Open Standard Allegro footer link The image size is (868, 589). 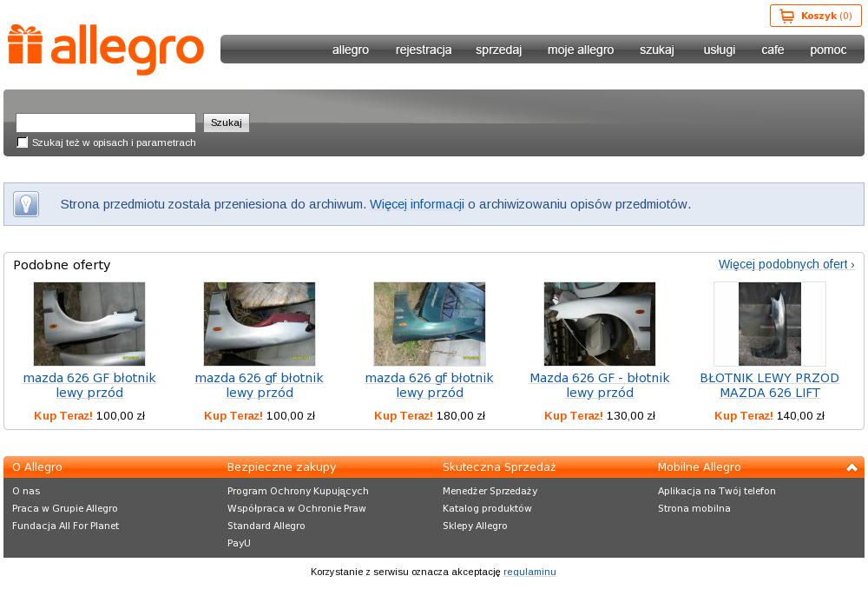point(266,526)
